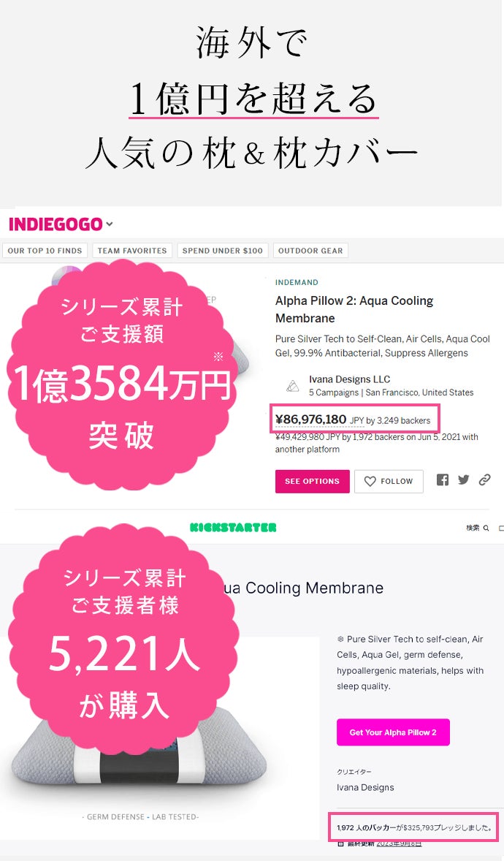Open the Team Favorites tab
This screenshot has width=504, height=861.
click(x=132, y=251)
